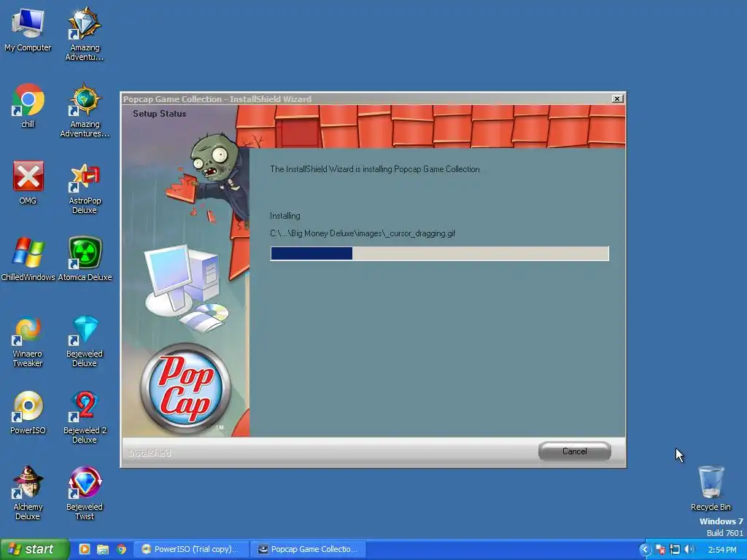The height and width of the screenshot is (560, 747).
Task: Click the media player quick launch icon
Action: pos(85,549)
